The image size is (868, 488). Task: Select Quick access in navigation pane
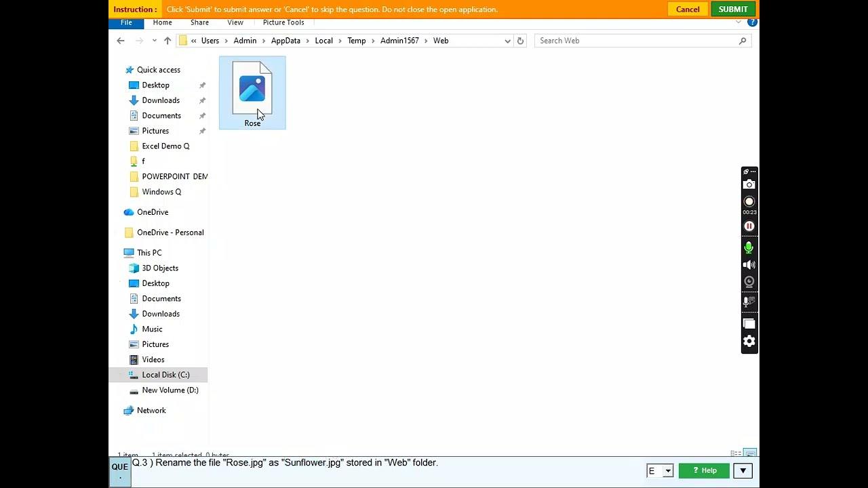[x=158, y=70]
